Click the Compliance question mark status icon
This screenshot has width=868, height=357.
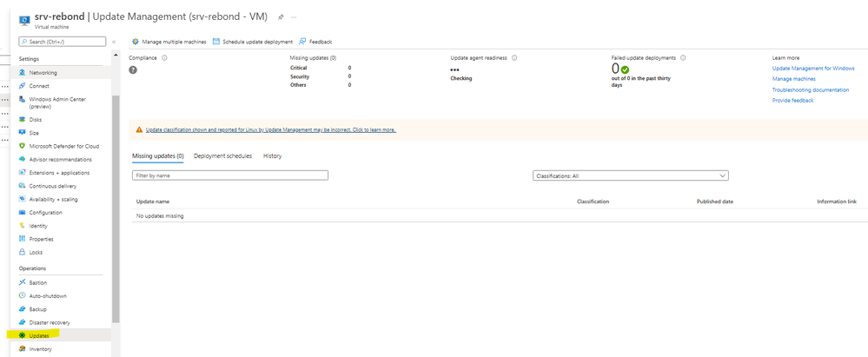pyautogui.click(x=133, y=69)
